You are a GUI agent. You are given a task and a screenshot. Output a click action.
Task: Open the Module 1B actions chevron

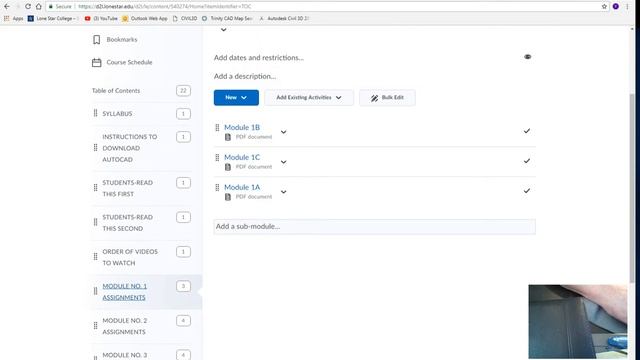284,132
